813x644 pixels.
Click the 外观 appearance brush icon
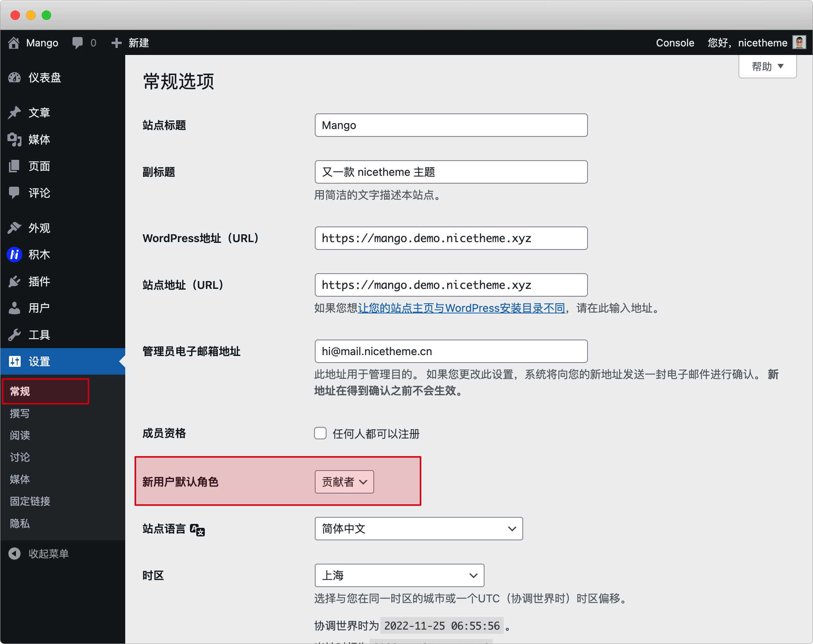(14, 228)
